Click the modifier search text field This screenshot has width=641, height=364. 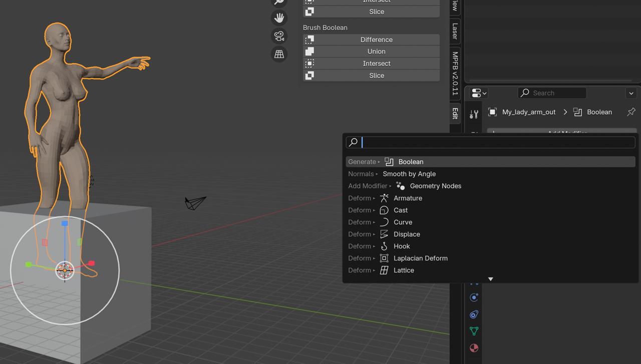click(x=498, y=142)
